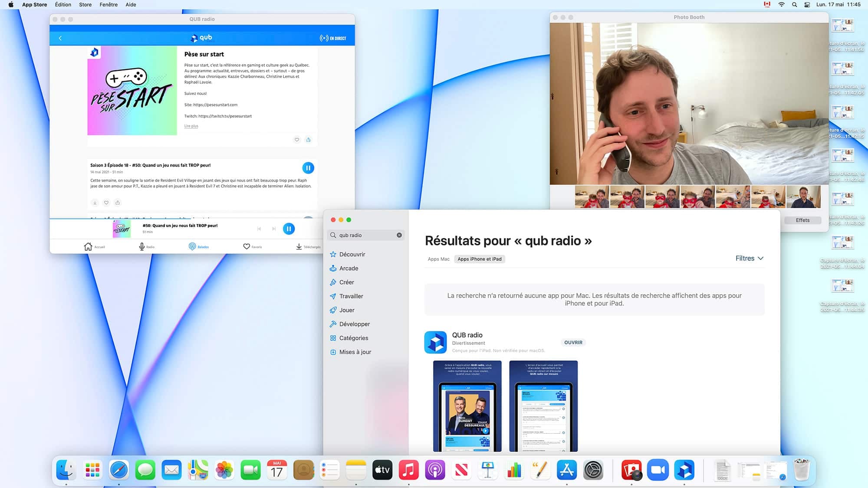Screen dimensions: 868x488
Task: Open Arcade in the App Store sidebar
Action: pos(347,268)
